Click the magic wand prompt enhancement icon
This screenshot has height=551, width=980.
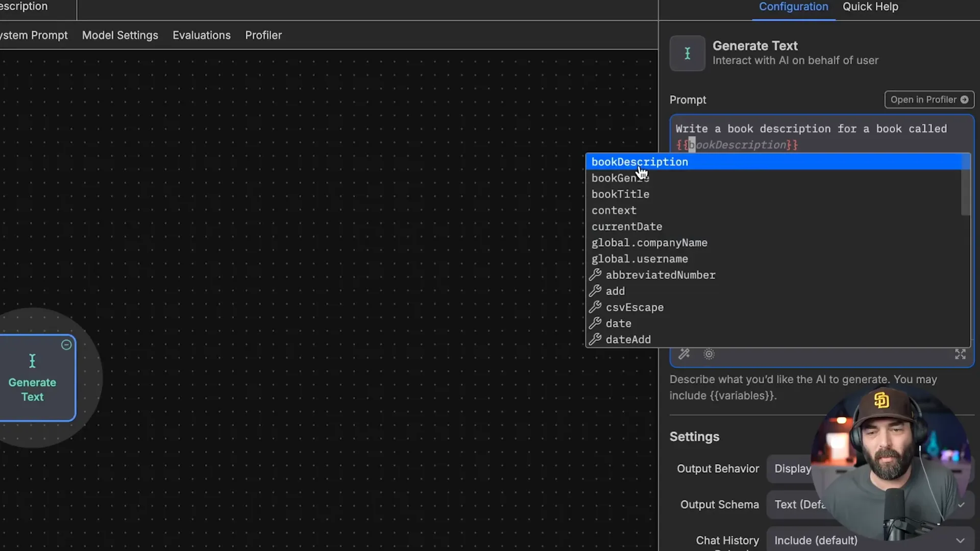click(x=684, y=354)
